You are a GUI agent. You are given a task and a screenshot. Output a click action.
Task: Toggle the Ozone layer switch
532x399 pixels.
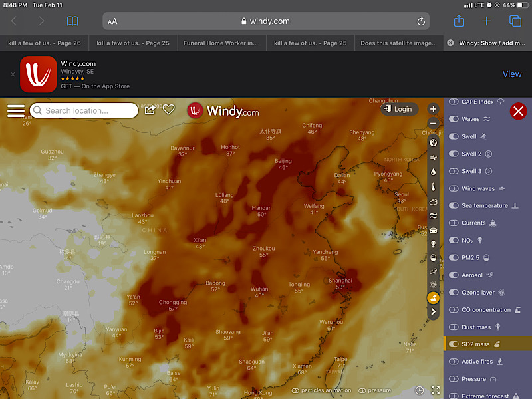coord(454,292)
